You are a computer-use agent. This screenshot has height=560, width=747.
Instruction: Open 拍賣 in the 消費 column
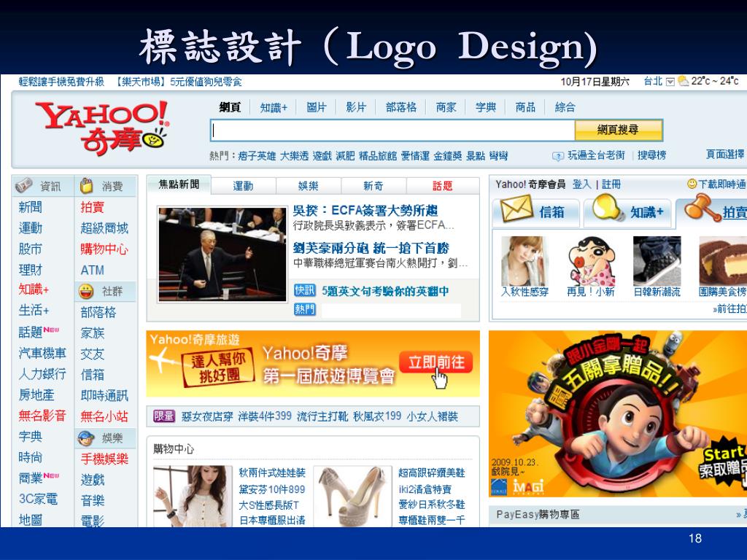[93, 207]
